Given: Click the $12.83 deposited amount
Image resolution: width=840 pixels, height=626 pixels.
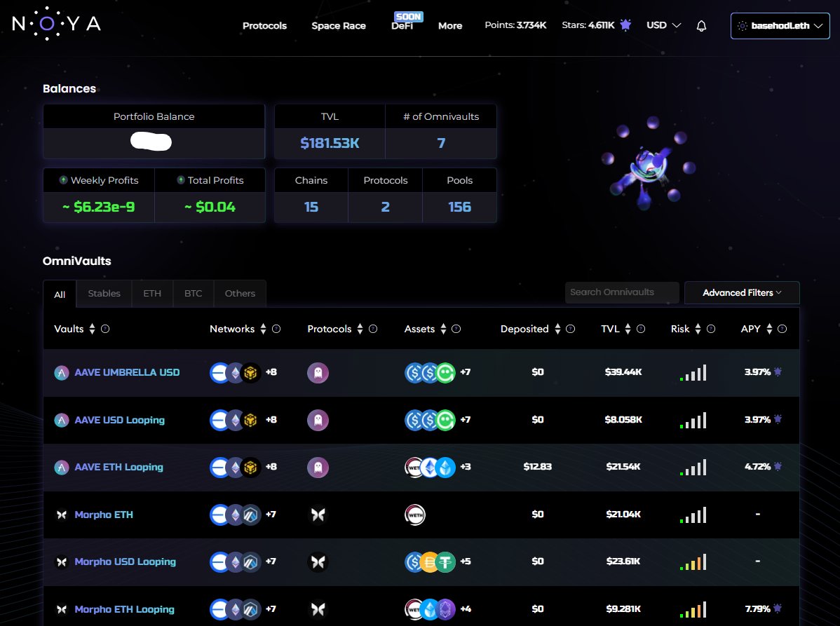Looking at the screenshot, I should click(537, 466).
